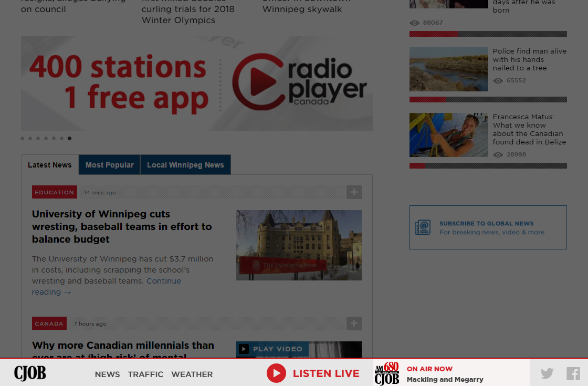This screenshot has height=386, width=588.
Task: Select the Twitter icon in the bottom bar
Action: (547, 373)
